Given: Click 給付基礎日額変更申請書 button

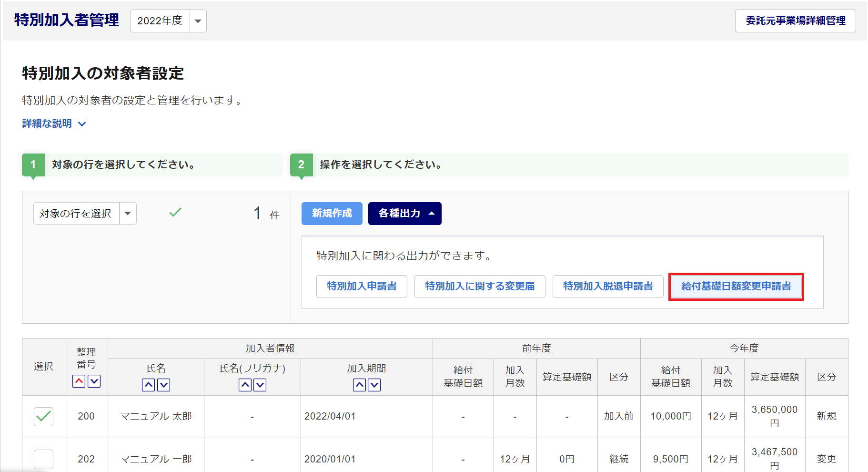Looking at the screenshot, I should coord(736,286).
